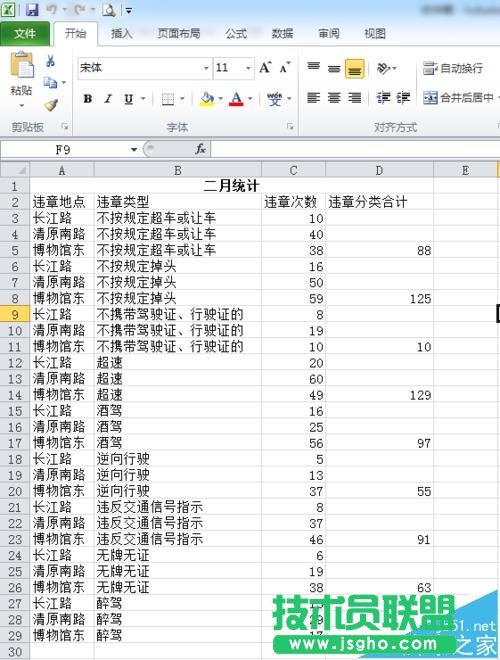Click the Copy icon
500x660 pixels.
51,82
